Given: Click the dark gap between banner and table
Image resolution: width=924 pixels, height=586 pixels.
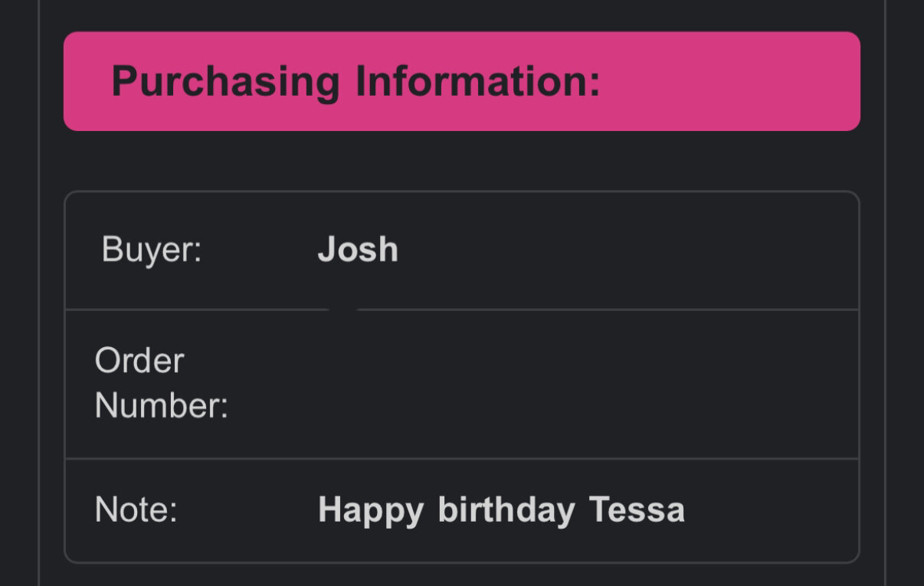Looking at the screenshot, I should click(461, 161).
